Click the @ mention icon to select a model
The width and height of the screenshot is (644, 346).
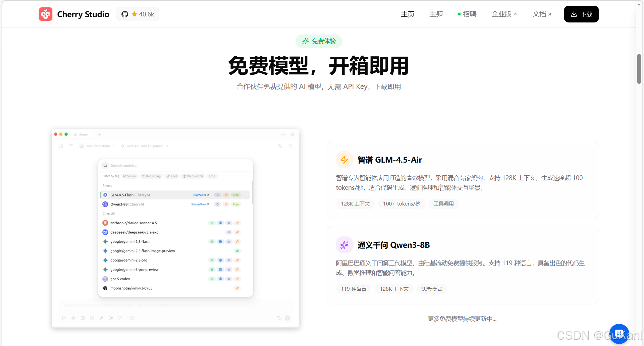tap(111, 318)
